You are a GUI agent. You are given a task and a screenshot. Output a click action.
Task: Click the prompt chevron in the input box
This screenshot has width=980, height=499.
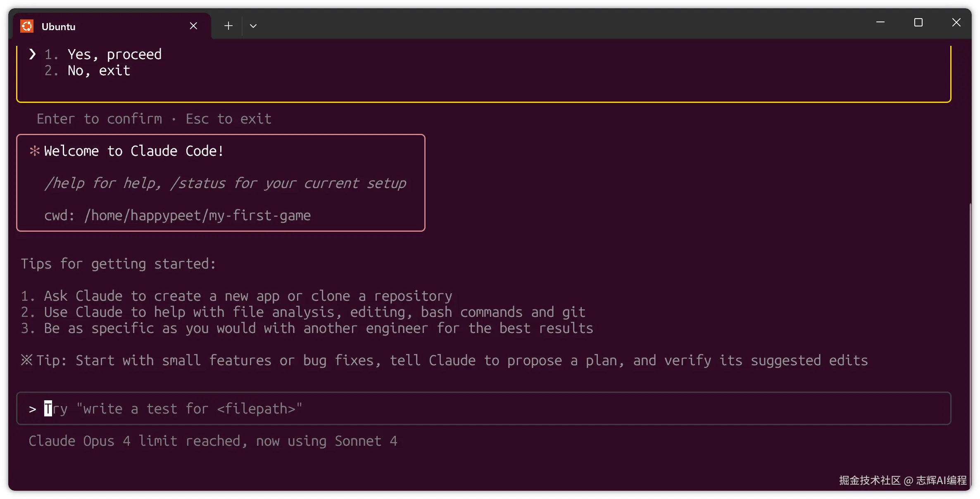32,409
